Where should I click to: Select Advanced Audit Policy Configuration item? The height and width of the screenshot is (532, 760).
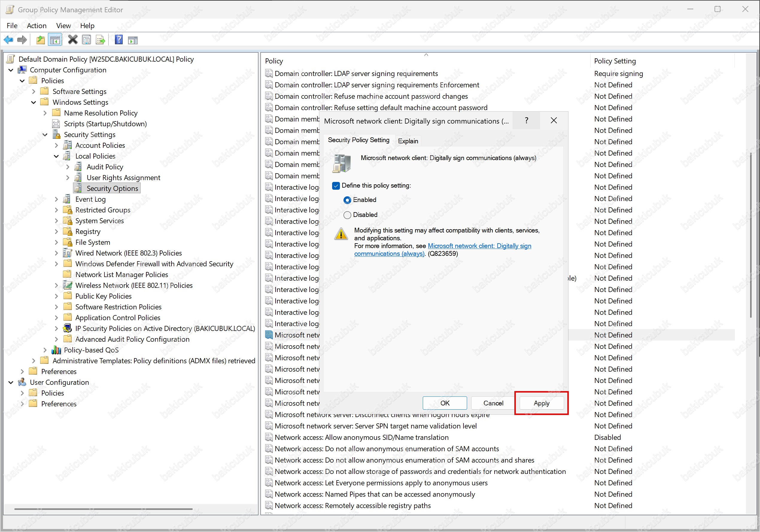(132, 339)
